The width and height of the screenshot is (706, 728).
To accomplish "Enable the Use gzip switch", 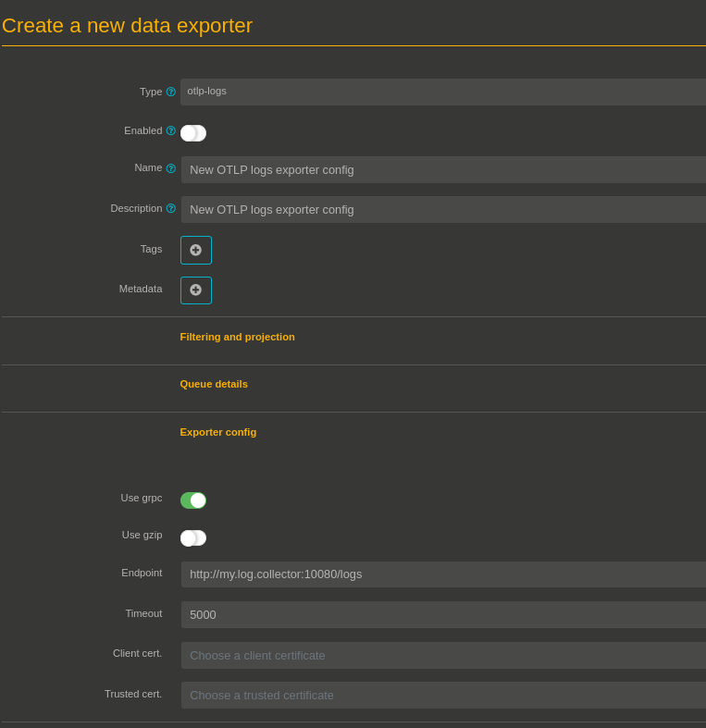I will pyautogui.click(x=193, y=537).
